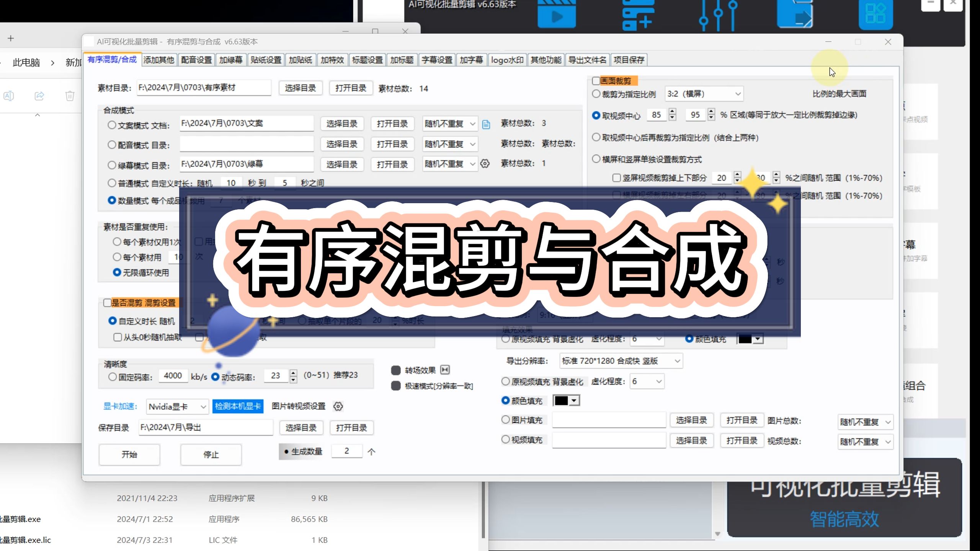Click the 检测本机显卡 button
Viewport: 980px width, 551px height.
[238, 406]
